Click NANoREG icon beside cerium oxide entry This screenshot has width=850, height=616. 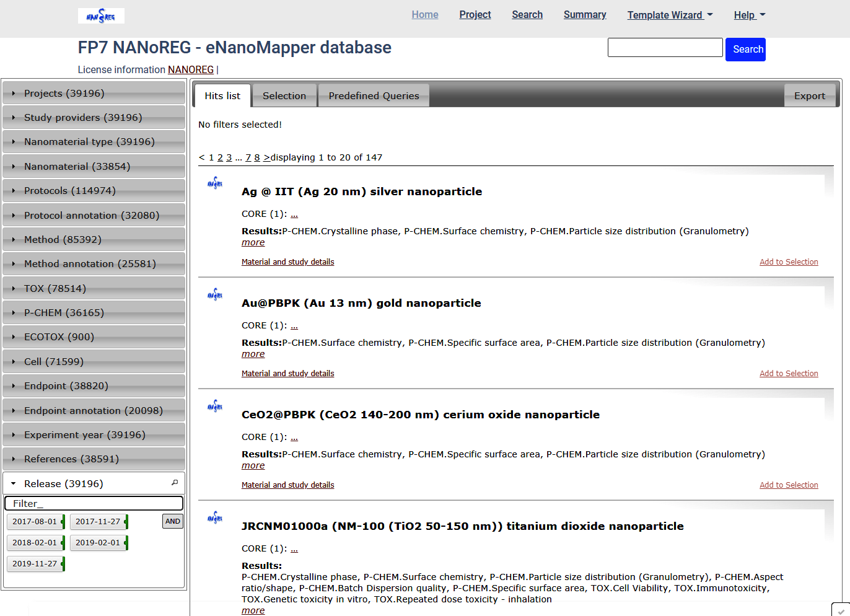(x=215, y=407)
